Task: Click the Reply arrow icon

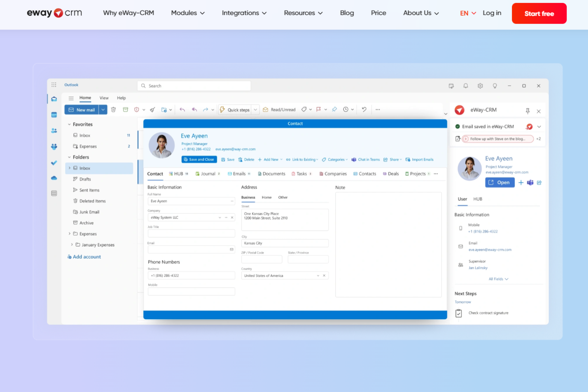Action: [x=182, y=110]
